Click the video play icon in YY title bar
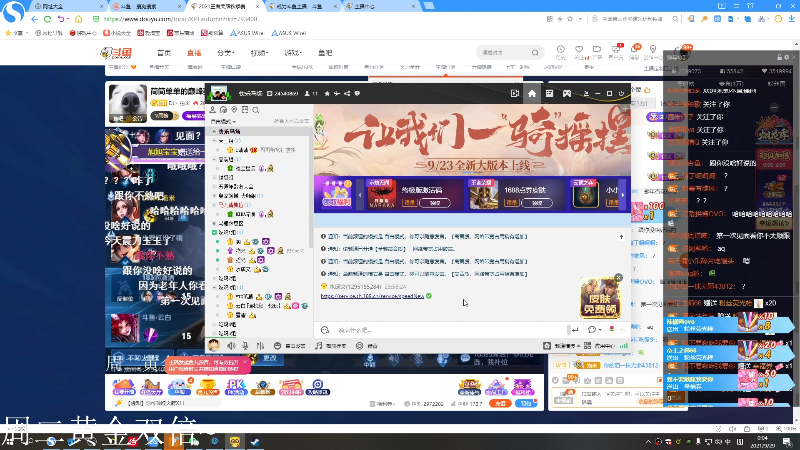The image size is (800, 450). pos(515,93)
